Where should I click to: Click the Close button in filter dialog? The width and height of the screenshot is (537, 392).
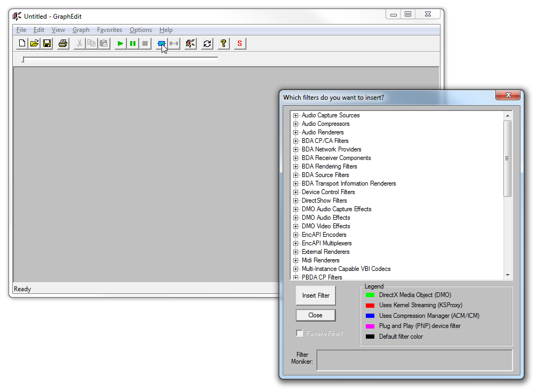pyautogui.click(x=316, y=315)
